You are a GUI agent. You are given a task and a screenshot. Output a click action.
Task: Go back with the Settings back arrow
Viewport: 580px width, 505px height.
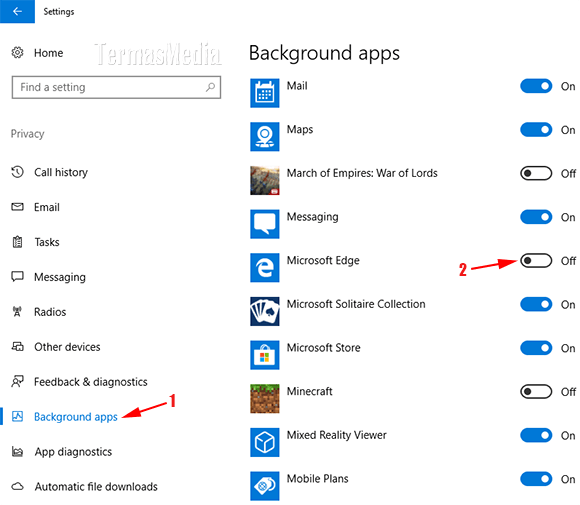(17, 11)
